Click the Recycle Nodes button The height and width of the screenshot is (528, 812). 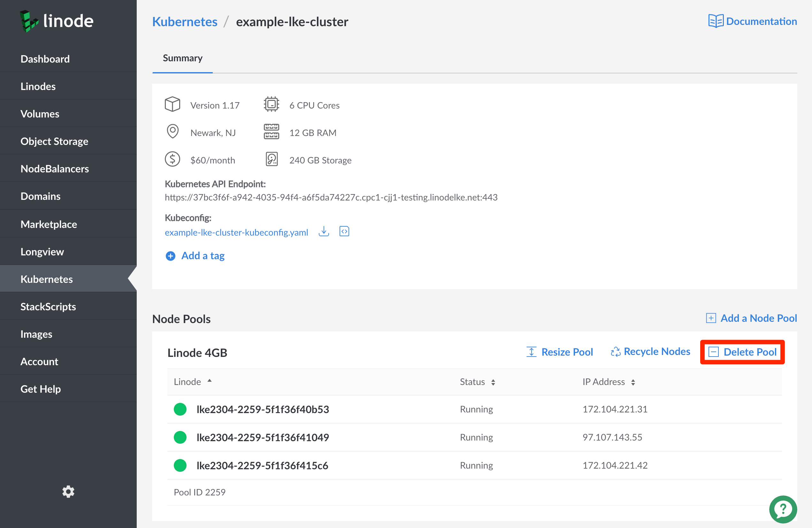[650, 351]
